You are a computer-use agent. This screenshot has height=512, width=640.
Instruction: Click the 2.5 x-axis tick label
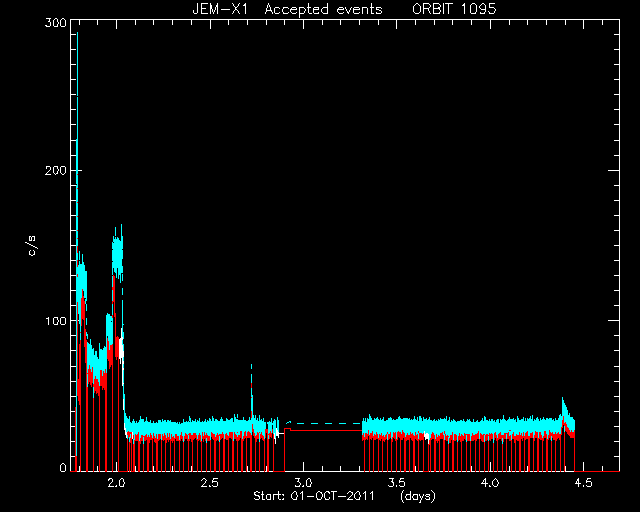tap(209, 483)
